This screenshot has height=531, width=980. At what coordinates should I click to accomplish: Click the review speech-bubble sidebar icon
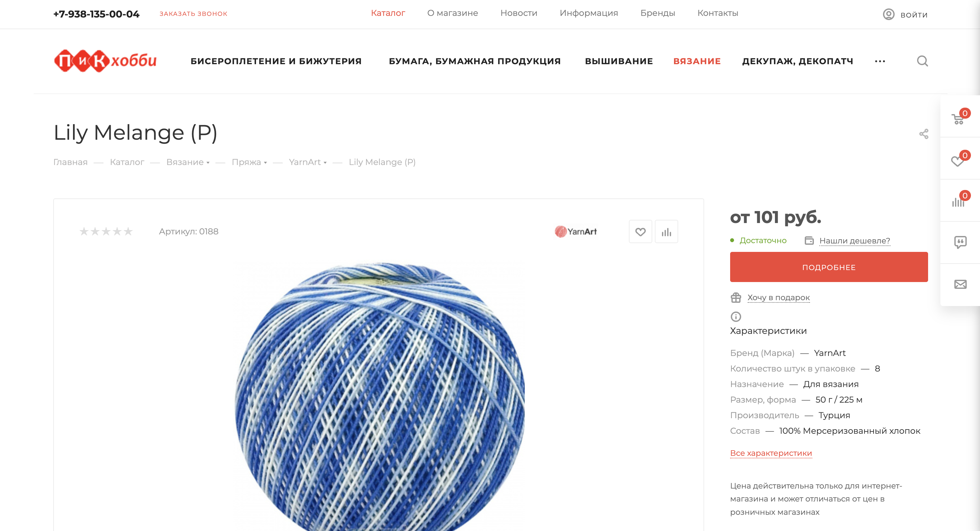960,242
